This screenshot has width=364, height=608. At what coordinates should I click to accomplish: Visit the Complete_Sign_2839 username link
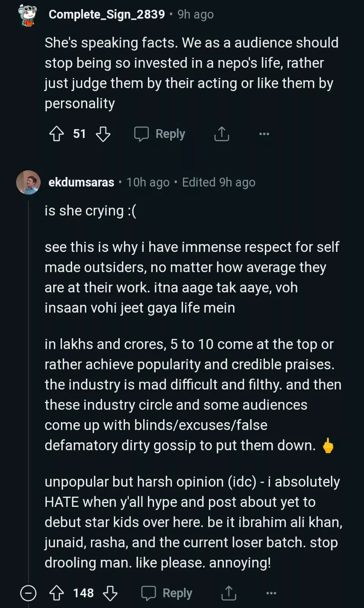click(107, 14)
